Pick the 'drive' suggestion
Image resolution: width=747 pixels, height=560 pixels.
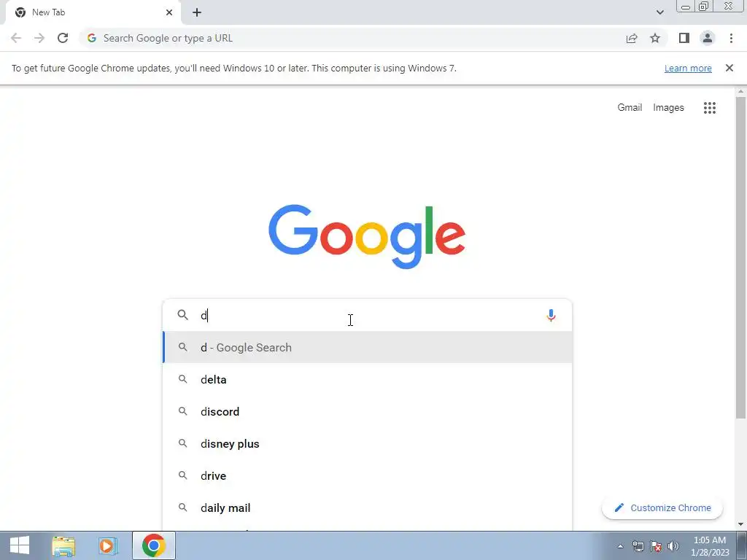(x=368, y=475)
